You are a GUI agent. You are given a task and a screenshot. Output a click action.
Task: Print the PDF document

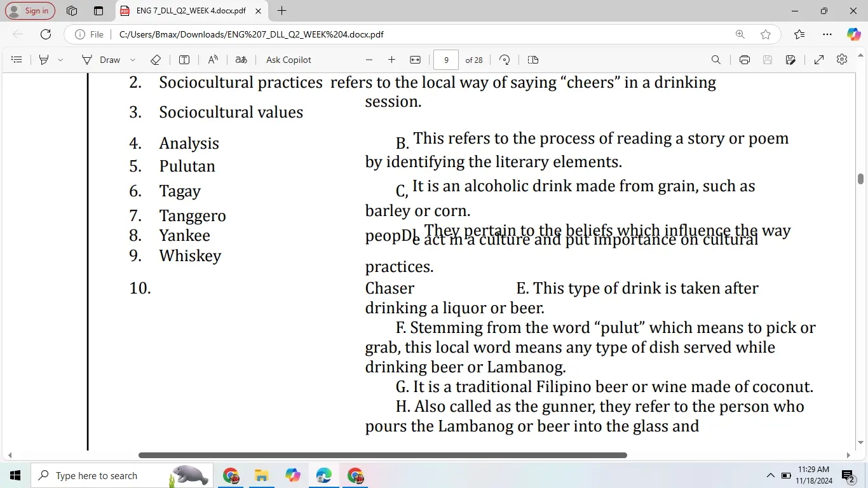(x=745, y=60)
